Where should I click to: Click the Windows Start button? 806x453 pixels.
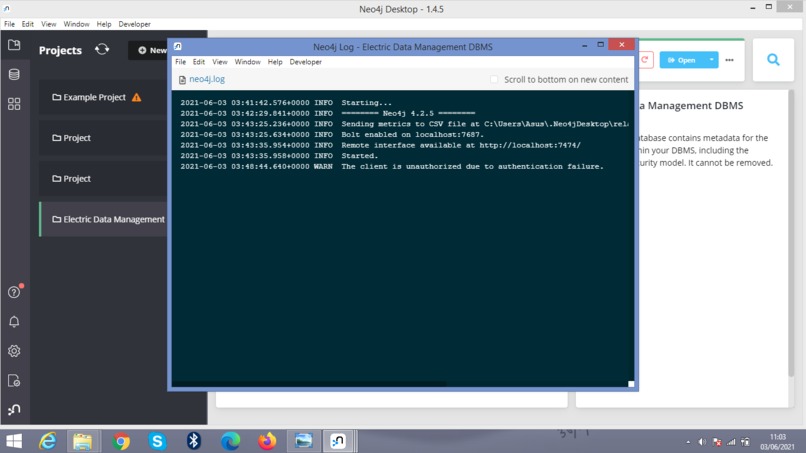(x=14, y=441)
